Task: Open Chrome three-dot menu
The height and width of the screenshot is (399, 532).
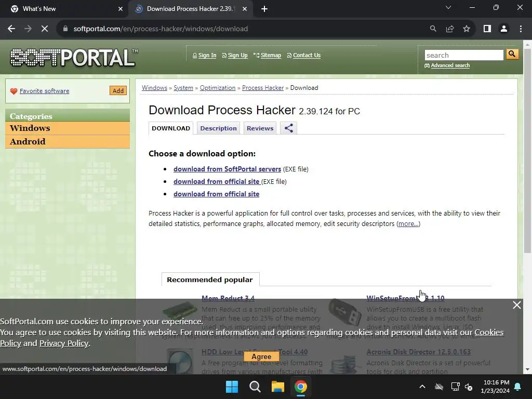Action: click(521, 29)
